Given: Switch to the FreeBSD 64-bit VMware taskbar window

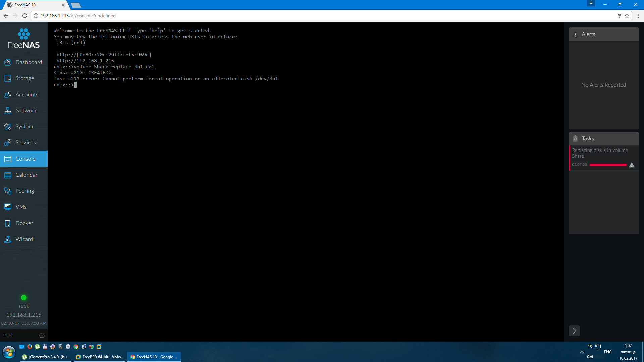Looking at the screenshot, I should [100, 357].
